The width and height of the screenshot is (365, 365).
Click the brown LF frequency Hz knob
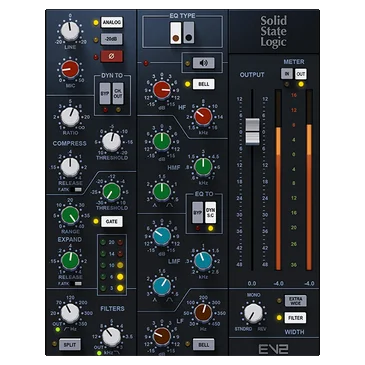pyautogui.click(x=203, y=313)
